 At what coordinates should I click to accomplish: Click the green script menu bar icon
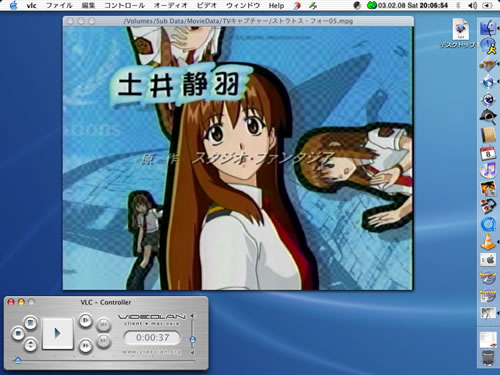pos(313,6)
